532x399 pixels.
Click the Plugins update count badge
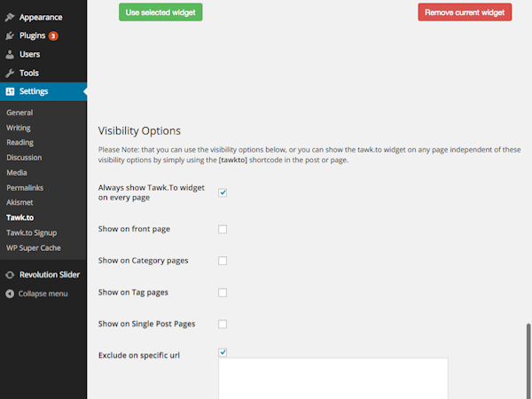[x=53, y=35]
